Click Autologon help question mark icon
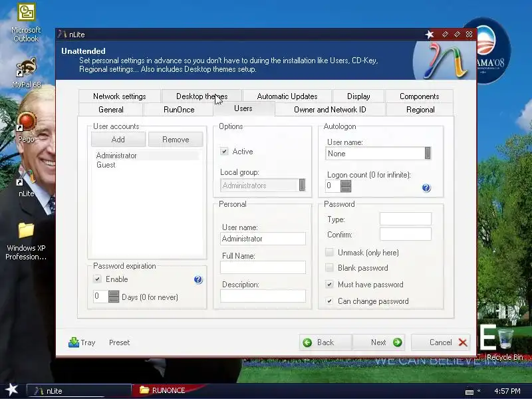This screenshot has width=532, height=399. click(426, 188)
